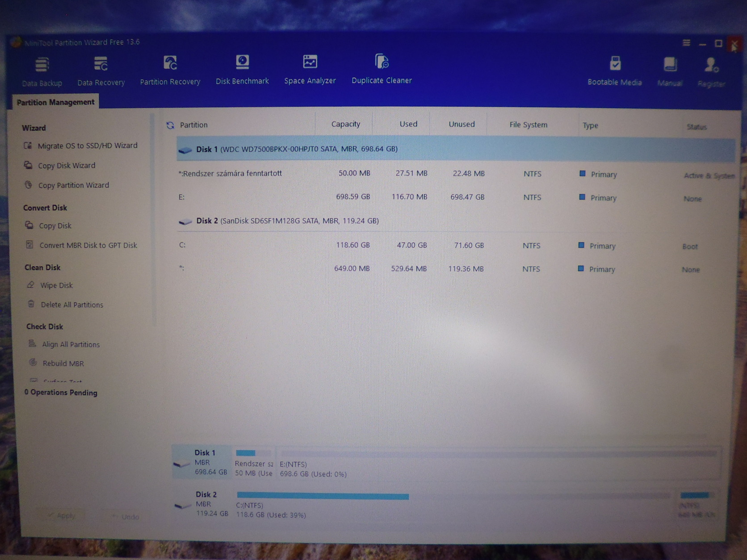Click the Convert MBR to GPT icon

tap(29, 245)
